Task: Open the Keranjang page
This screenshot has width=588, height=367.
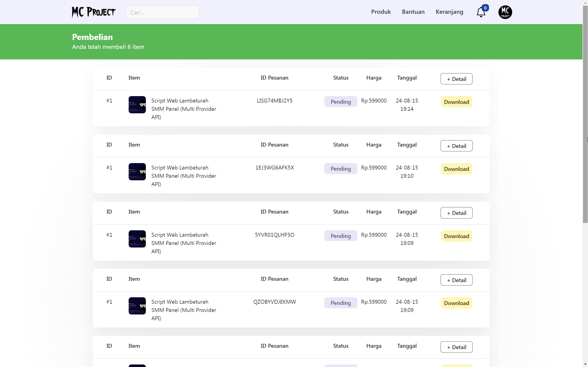Action: pyautogui.click(x=449, y=12)
